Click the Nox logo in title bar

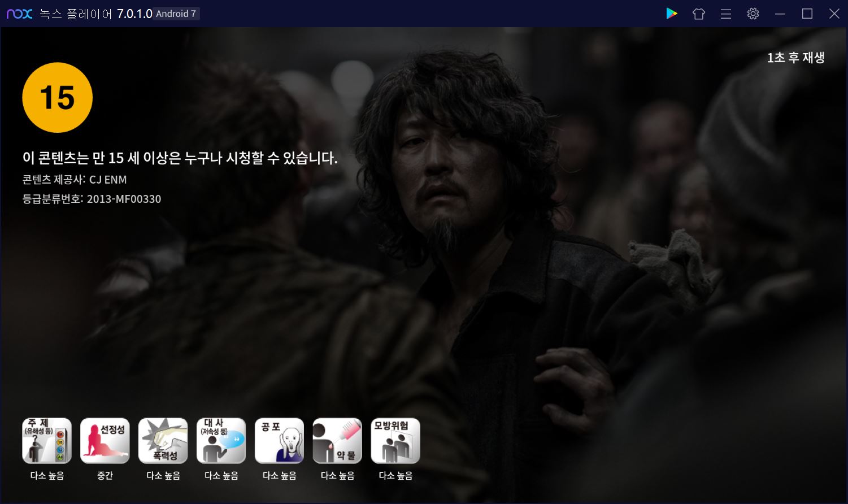19,14
